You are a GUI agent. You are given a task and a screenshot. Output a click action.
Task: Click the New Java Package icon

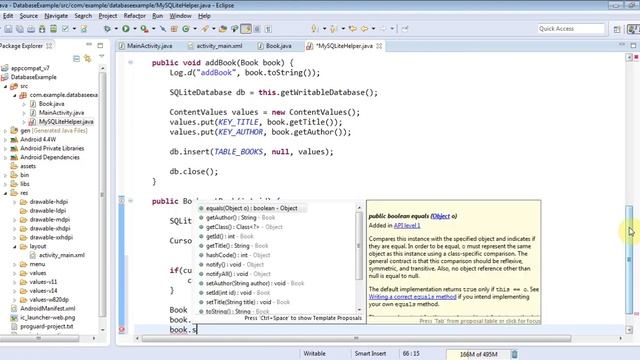pos(174,29)
